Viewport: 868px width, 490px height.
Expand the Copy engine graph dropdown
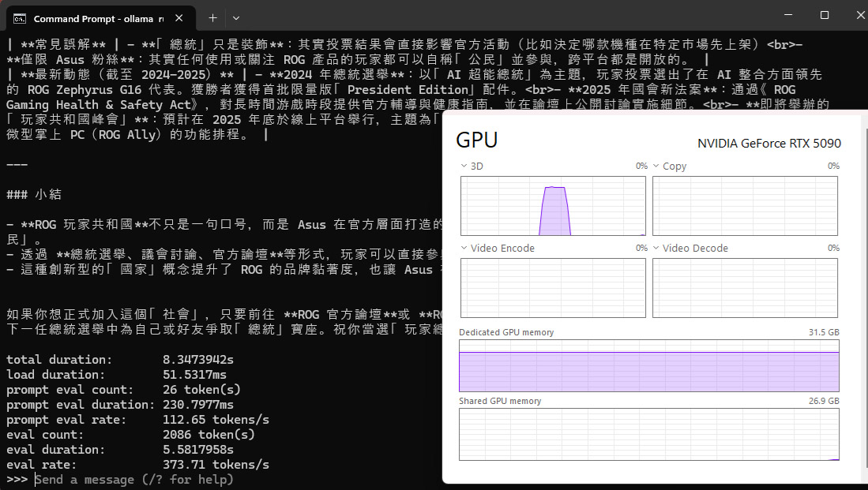[x=656, y=166]
